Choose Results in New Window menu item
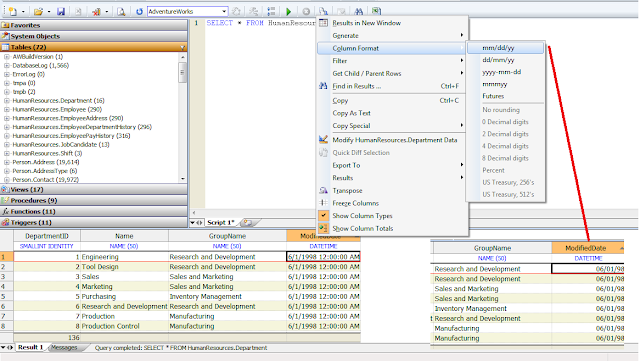The height and width of the screenshot is (361, 640). tap(392, 23)
